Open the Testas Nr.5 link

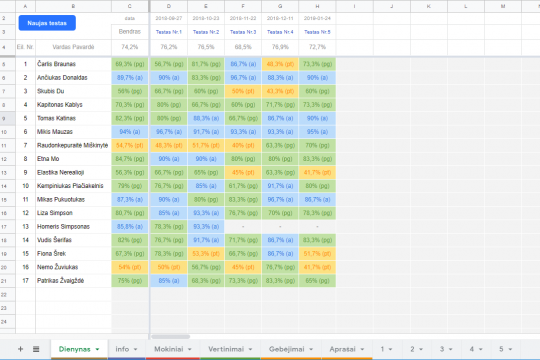point(317,32)
